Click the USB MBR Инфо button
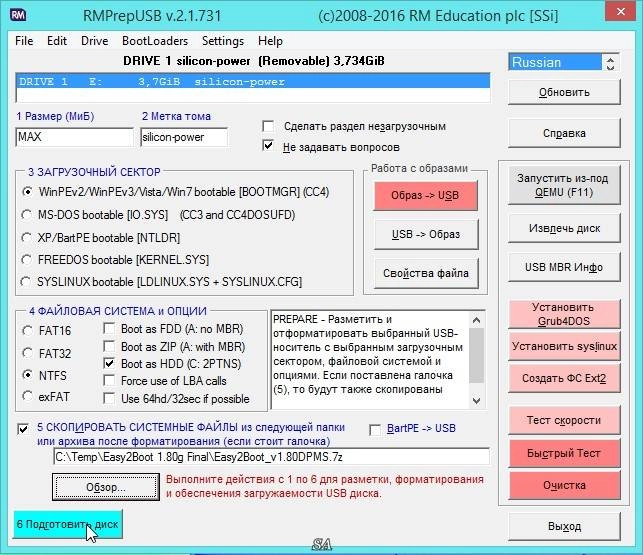 [x=564, y=267]
